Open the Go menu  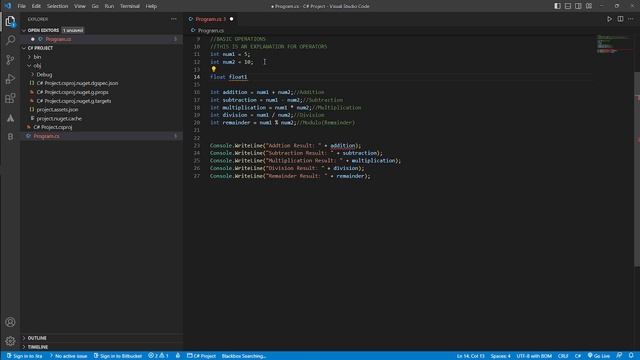tap(95, 6)
